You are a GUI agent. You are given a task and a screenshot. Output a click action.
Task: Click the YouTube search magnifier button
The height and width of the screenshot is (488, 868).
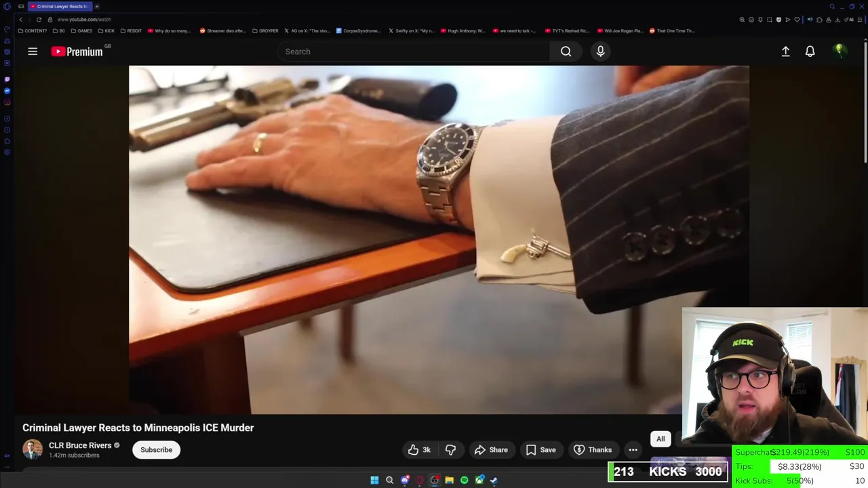click(x=566, y=52)
